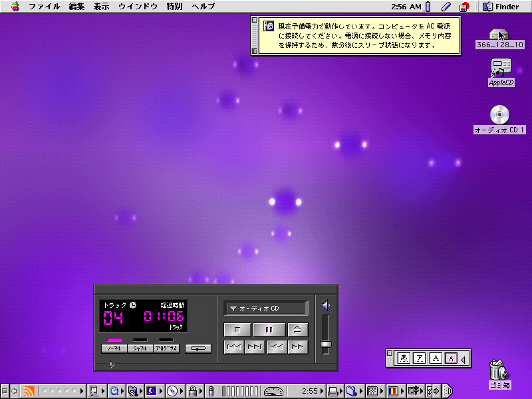Open the AppleCD alias on the desktop

tap(500, 68)
